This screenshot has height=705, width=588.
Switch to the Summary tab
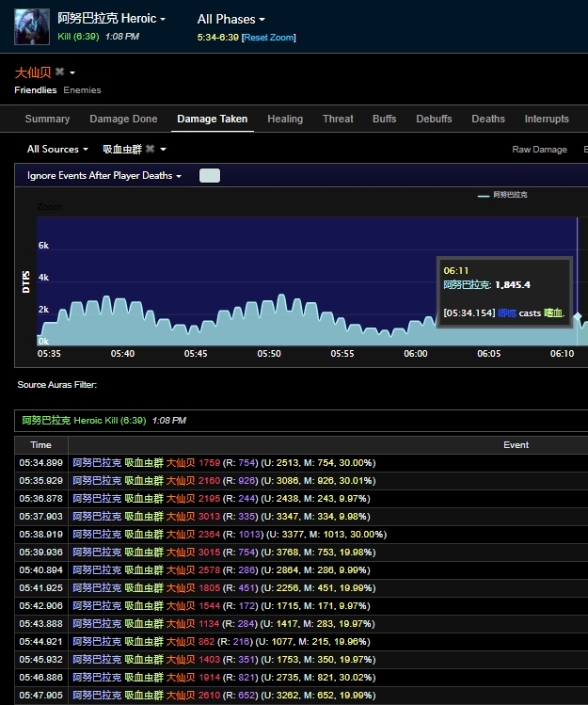47,119
